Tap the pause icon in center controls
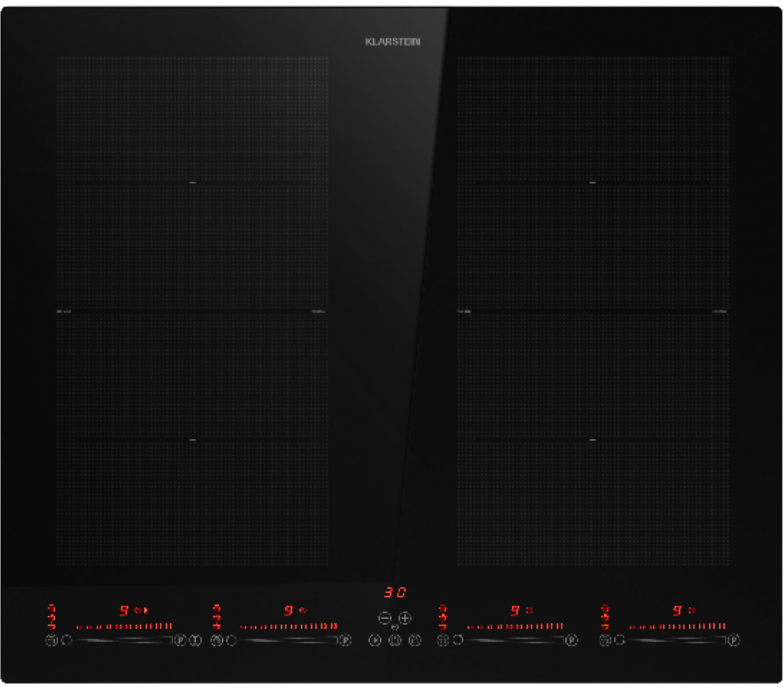 394,640
